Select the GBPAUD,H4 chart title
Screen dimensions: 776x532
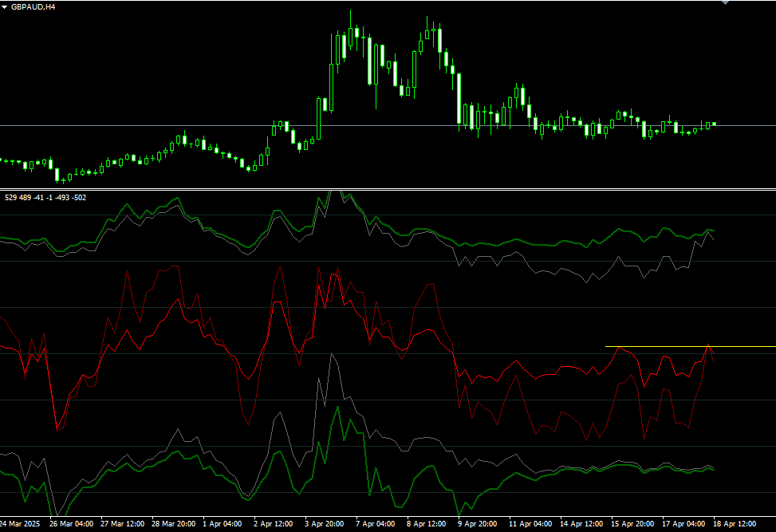[x=33, y=7]
